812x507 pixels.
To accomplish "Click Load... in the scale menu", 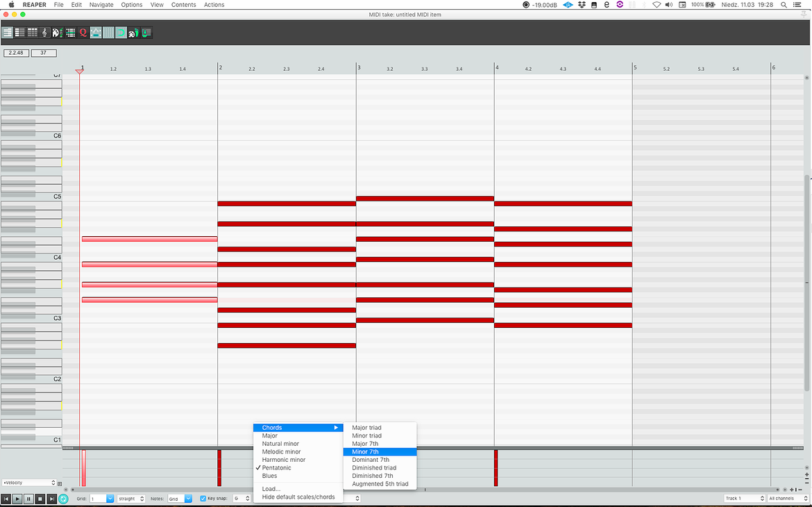I will tap(298, 489).
